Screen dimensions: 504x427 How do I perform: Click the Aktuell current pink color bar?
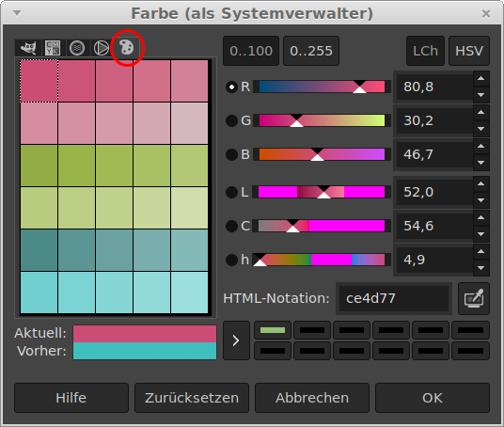[145, 334]
